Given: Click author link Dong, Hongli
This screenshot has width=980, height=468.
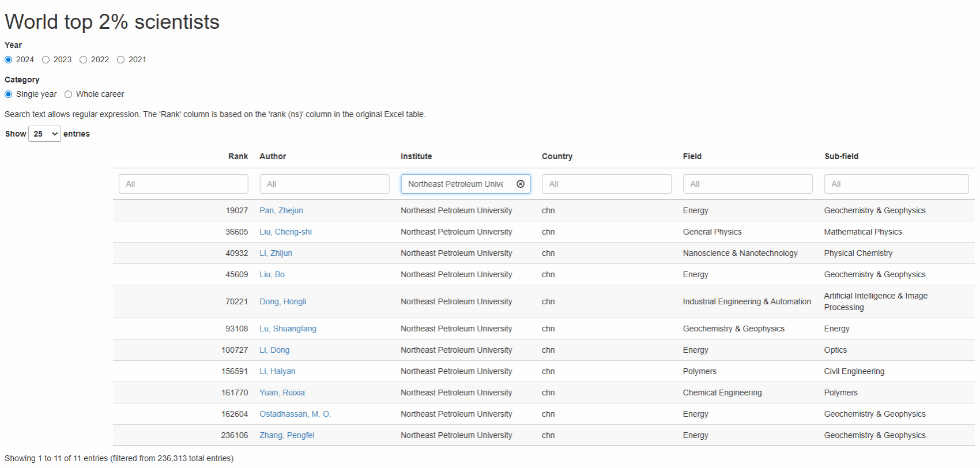Looking at the screenshot, I should pos(282,301).
